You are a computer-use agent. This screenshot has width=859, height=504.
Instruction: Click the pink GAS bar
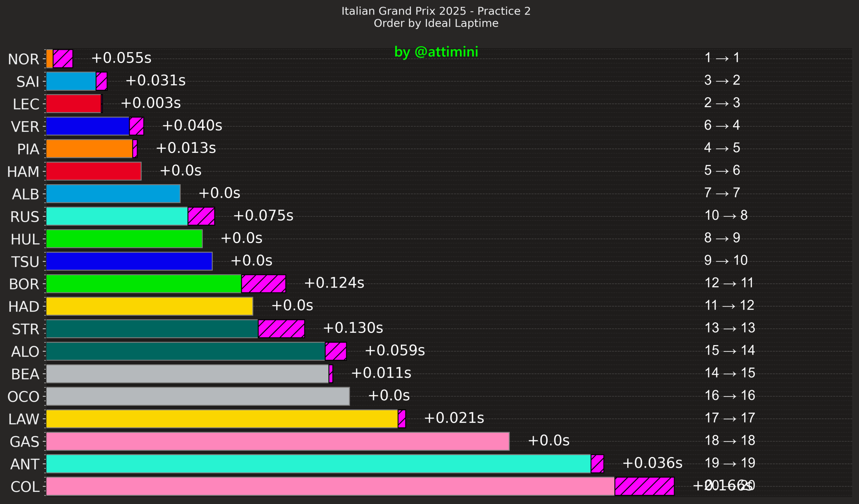point(278,441)
